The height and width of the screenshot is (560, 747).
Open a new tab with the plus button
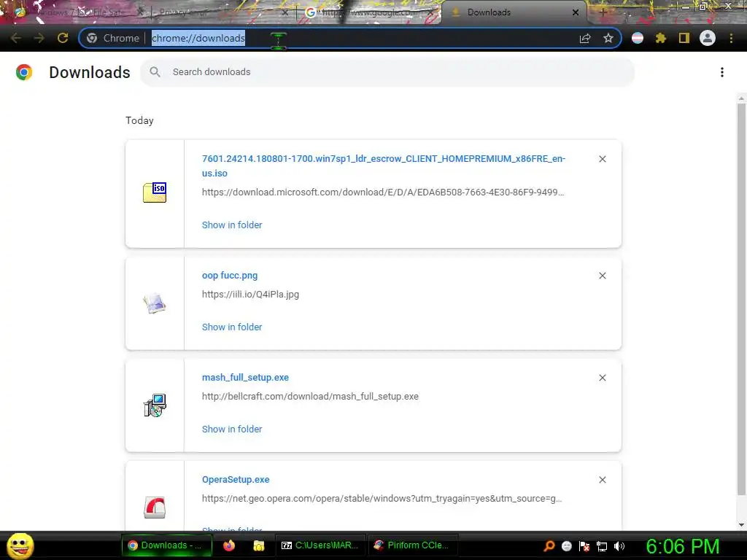602,12
